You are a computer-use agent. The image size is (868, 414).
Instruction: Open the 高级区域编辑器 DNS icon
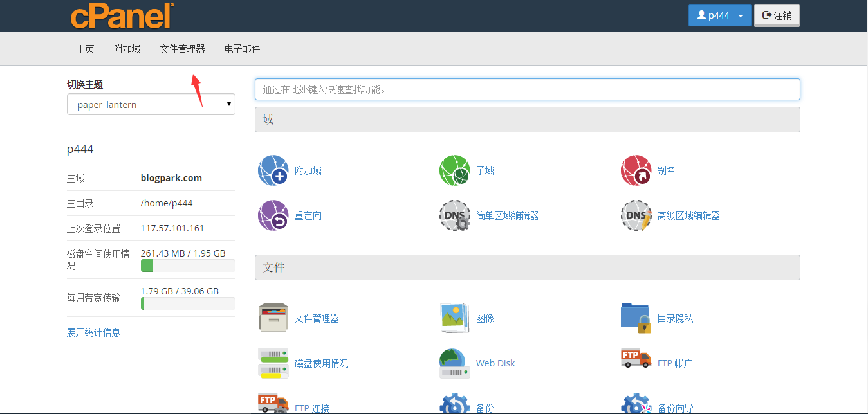pos(636,215)
